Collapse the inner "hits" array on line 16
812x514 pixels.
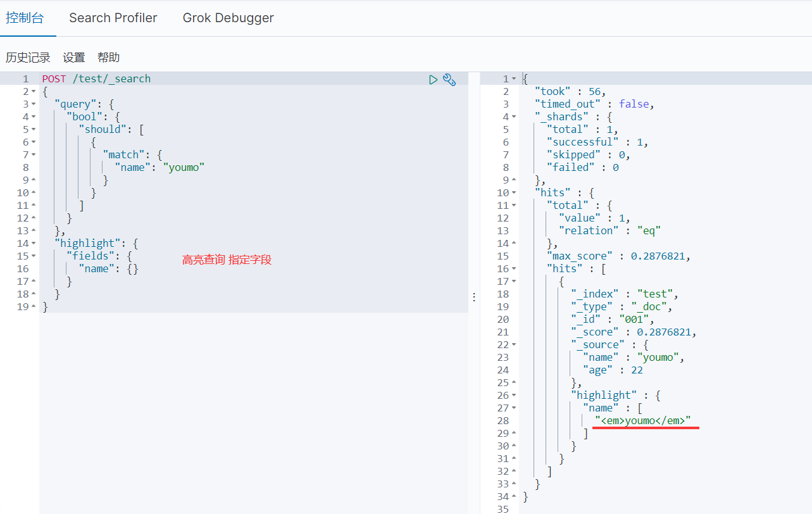514,269
